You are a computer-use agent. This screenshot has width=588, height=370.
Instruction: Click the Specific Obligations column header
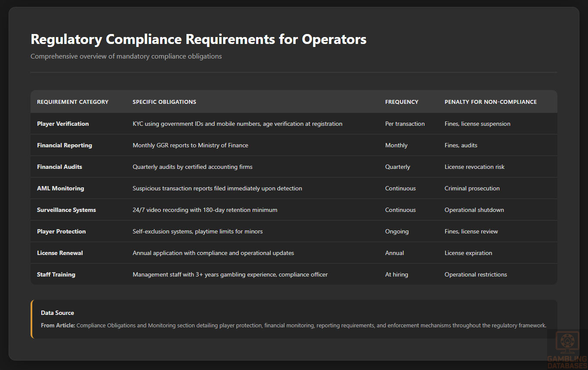coord(164,102)
